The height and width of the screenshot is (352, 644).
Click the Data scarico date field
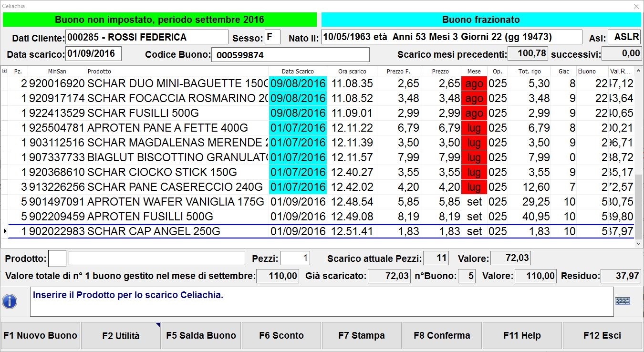click(x=93, y=54)
